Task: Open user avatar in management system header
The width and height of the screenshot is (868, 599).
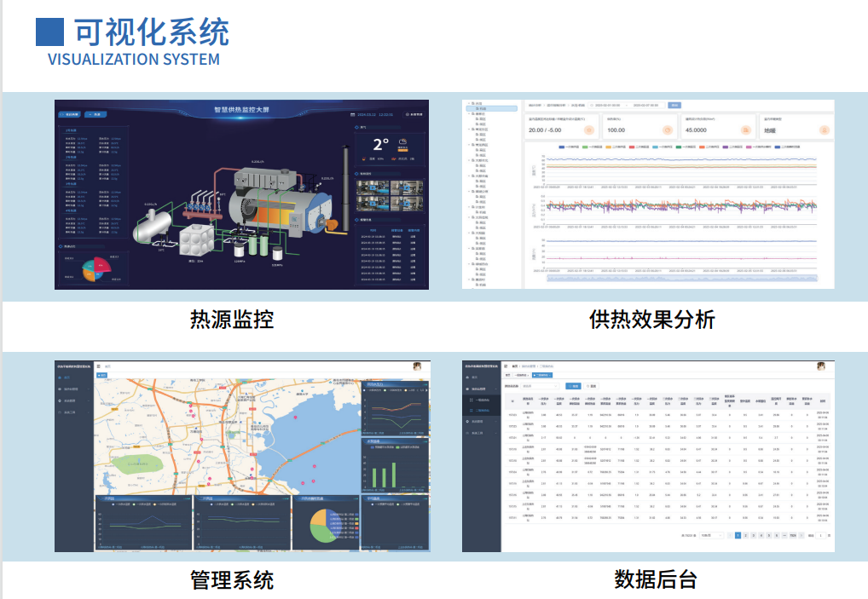Action: (418, 366)
